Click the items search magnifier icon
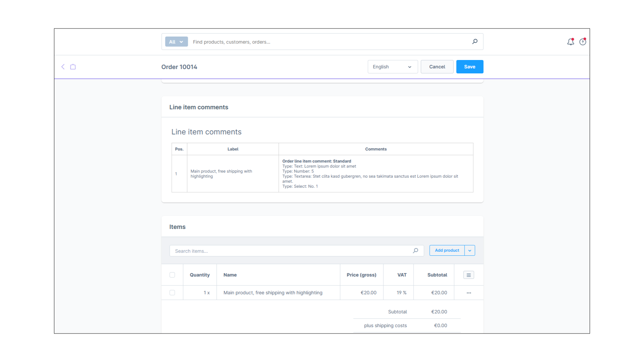The image size is (644, 362). click(x=415, y=251)
